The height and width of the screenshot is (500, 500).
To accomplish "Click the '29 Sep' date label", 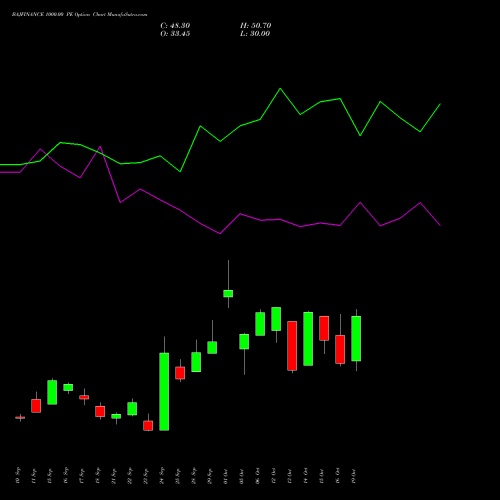I will (210, 476).
